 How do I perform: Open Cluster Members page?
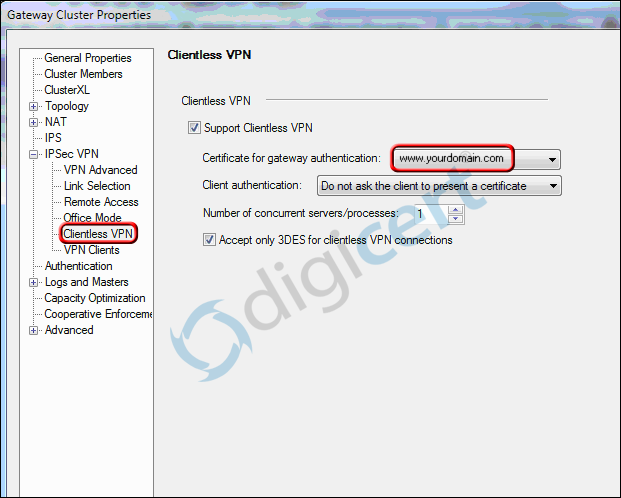(x=83, y=74)
